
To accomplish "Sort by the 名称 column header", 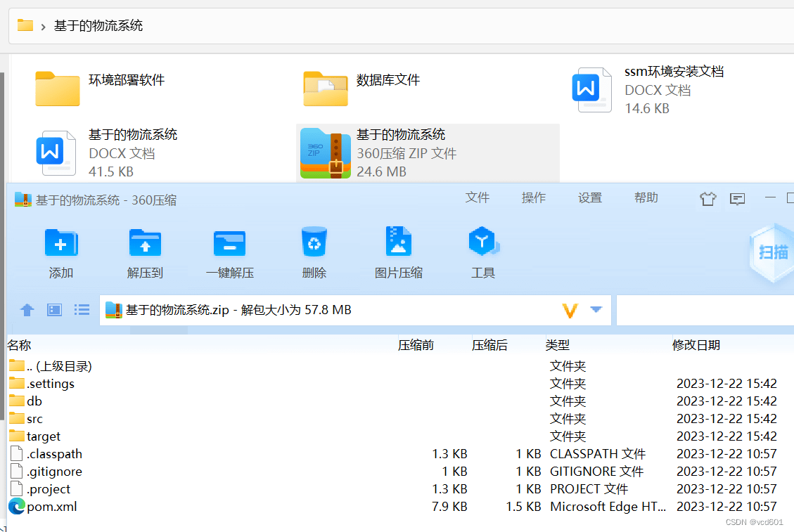I will 19,345.
